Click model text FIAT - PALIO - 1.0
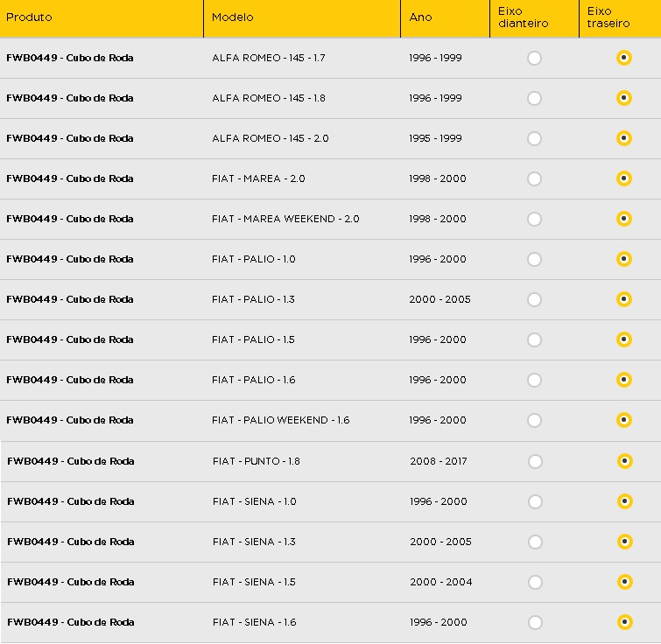The image size is (661, 644). pyautogui.click(x=253, y=259)
